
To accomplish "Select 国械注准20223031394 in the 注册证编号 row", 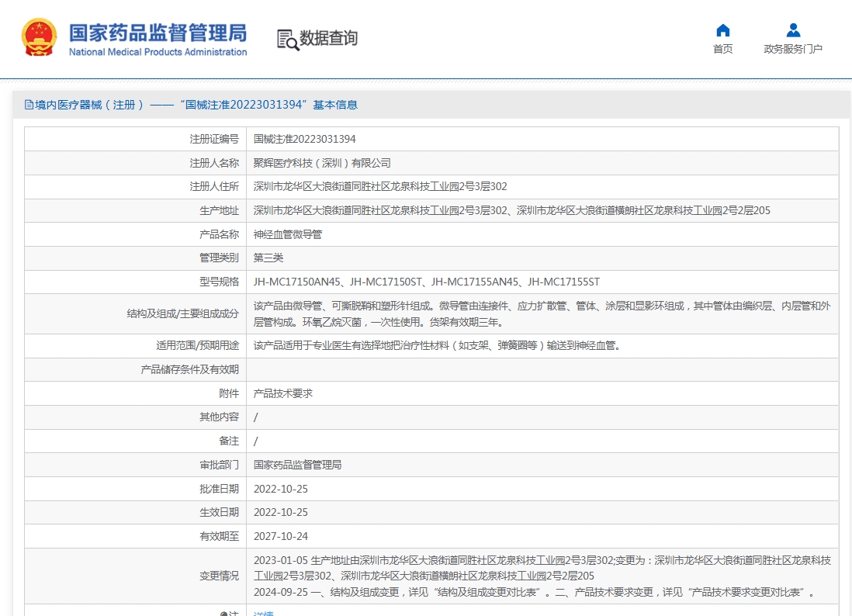I will point(305,139).
